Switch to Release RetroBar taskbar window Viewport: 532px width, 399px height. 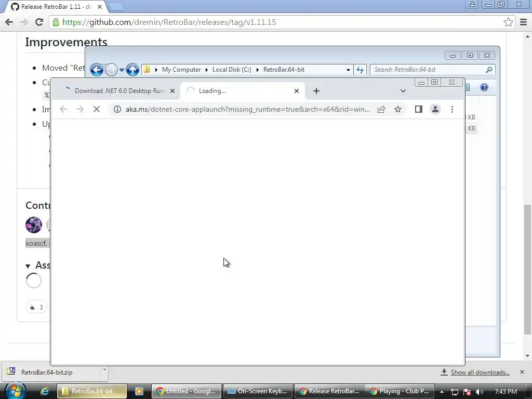tap(329, 391)
